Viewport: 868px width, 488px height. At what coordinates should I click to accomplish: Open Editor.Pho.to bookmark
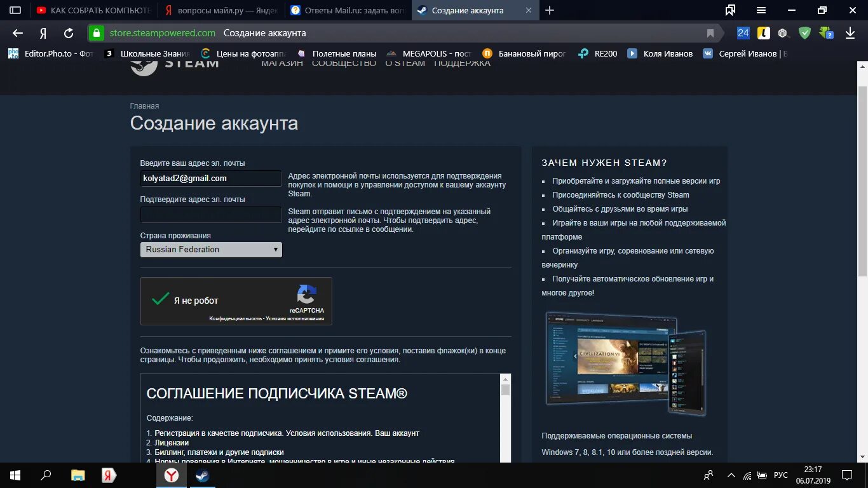tap(51, 53)
